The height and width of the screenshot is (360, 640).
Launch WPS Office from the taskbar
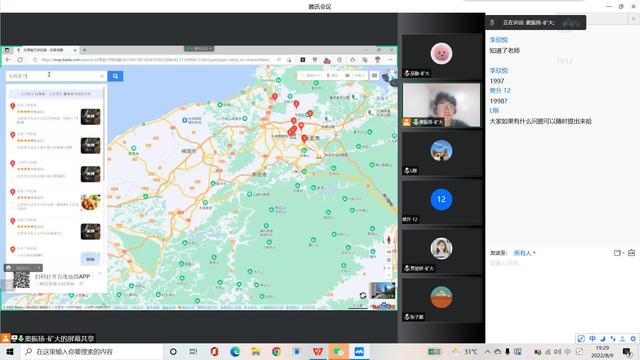coord(318,351)
